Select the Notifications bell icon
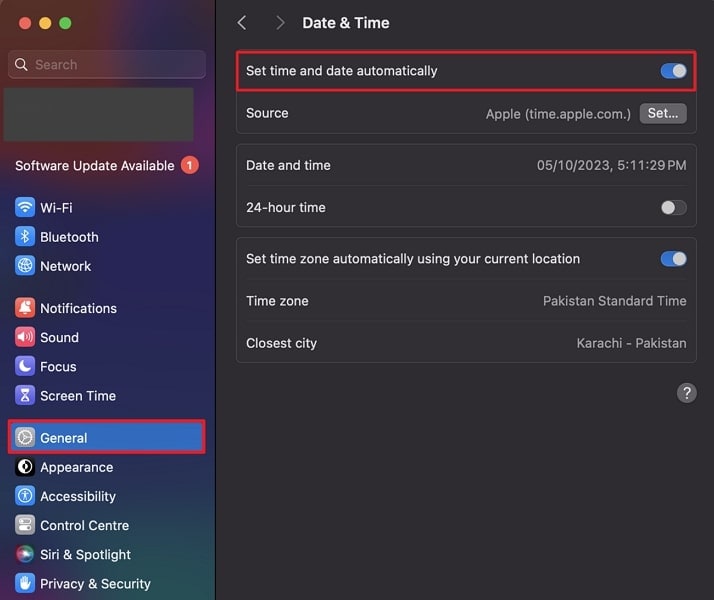 point(25,308)
